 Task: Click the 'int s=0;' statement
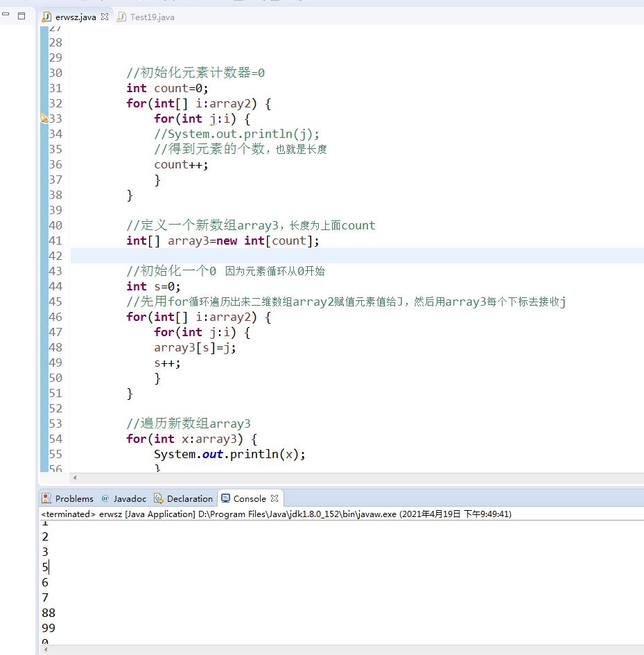[153, 286]
